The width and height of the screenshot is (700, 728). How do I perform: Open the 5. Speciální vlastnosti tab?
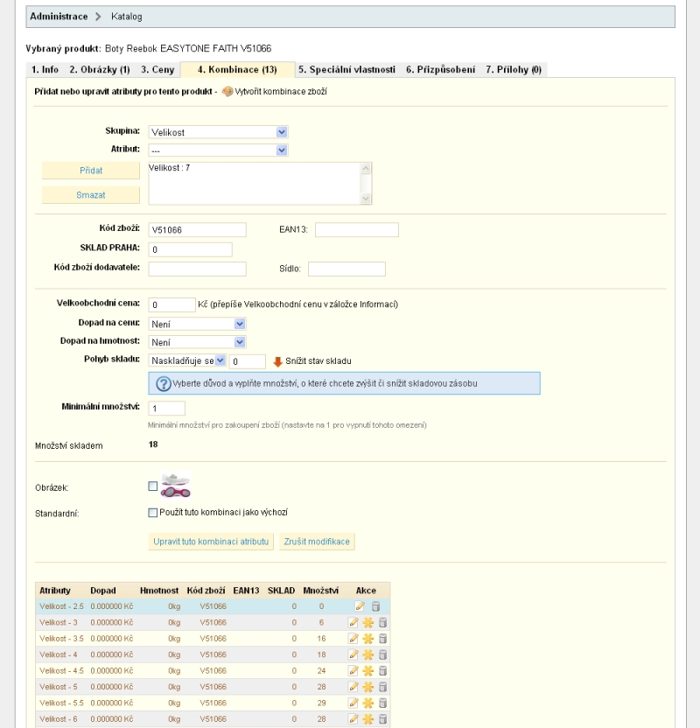(x=346, y=69)
